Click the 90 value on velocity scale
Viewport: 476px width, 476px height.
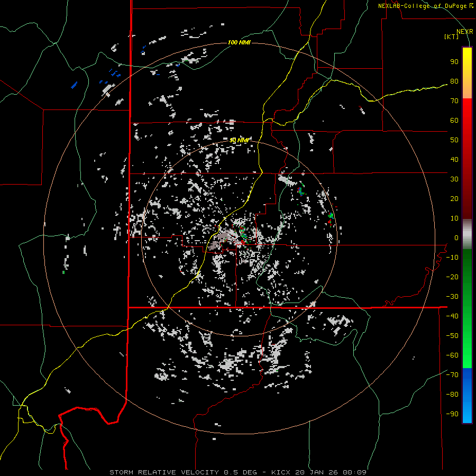[x=454, y=62]
